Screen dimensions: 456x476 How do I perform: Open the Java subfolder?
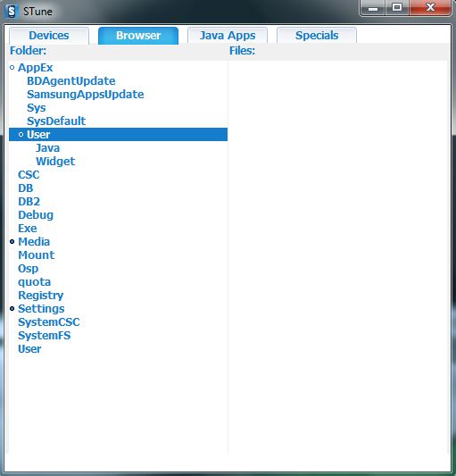pyautogui.click(x=47, y=148)
